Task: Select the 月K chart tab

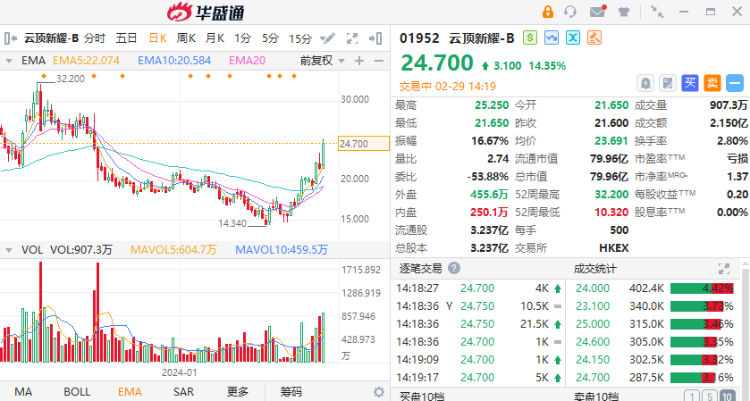Action: [215, 38]
